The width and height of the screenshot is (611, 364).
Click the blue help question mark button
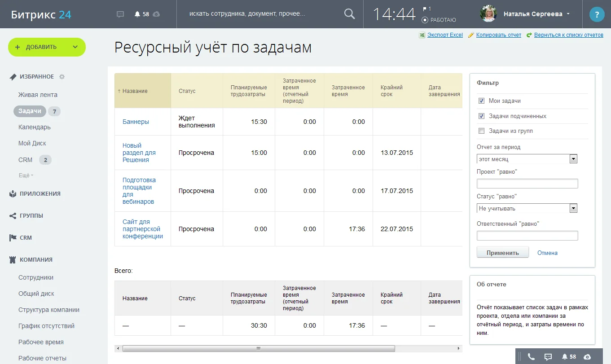597,14
